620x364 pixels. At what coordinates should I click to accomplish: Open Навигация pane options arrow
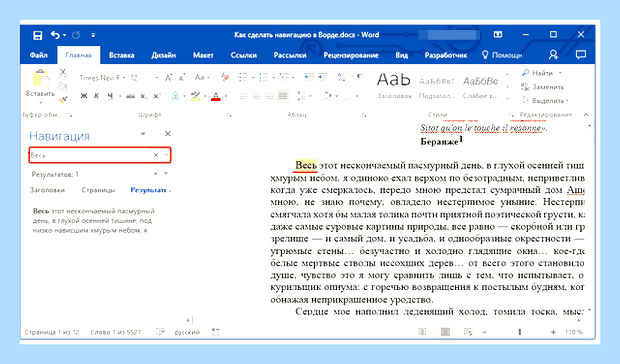(143, 134)
